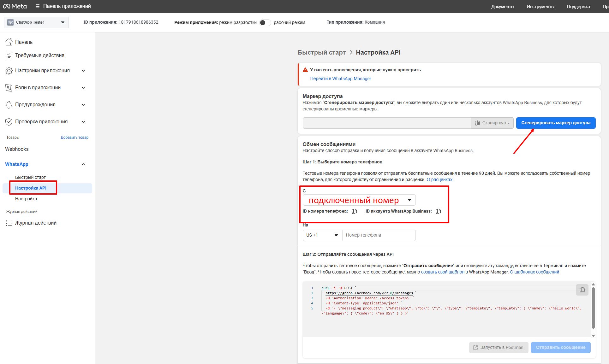
Task: Copy the ID аккаунта WhatsApp Business value
Action: [438, 211]
